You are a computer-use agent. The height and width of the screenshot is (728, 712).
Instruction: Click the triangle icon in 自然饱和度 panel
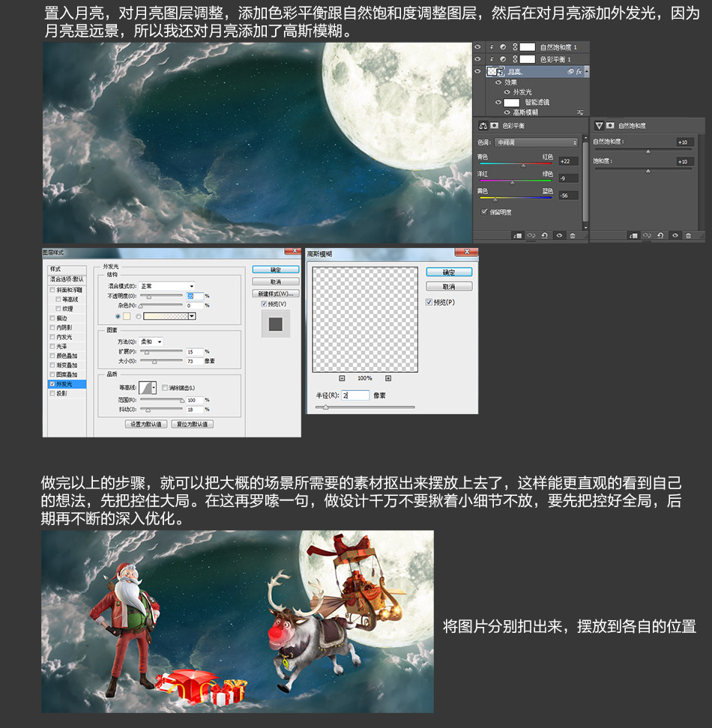[x=599, y=125]
